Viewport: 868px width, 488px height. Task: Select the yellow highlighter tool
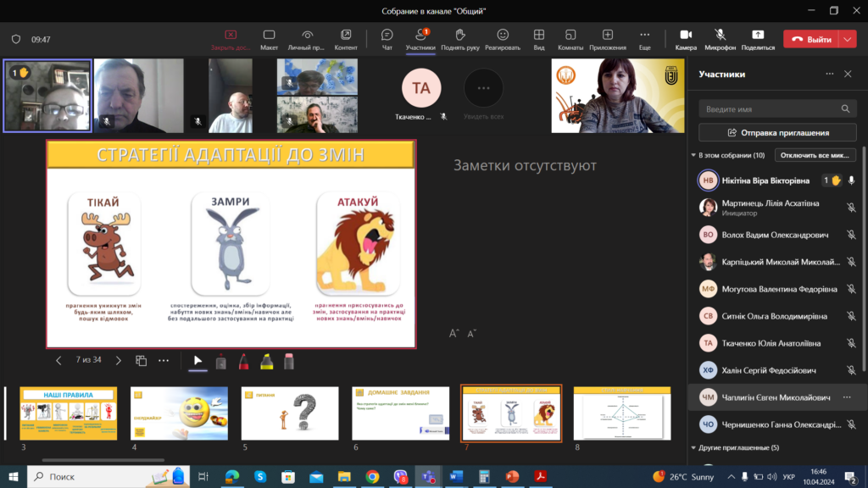(266, 361)
